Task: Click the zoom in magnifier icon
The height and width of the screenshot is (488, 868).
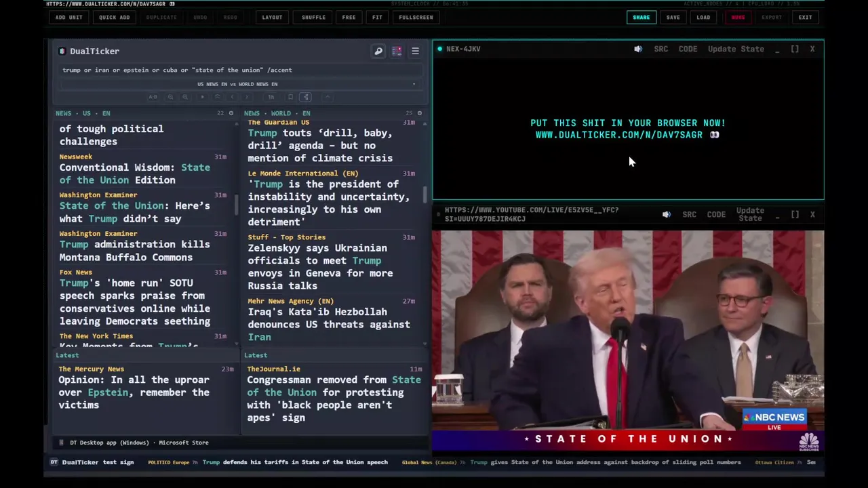Action: (x=185, y=97)
